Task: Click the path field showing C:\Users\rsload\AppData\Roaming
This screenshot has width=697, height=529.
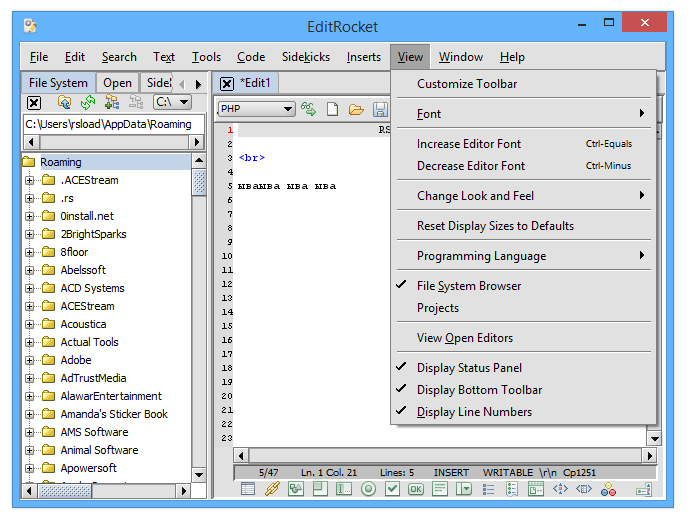Action: (x=113, y=124)
